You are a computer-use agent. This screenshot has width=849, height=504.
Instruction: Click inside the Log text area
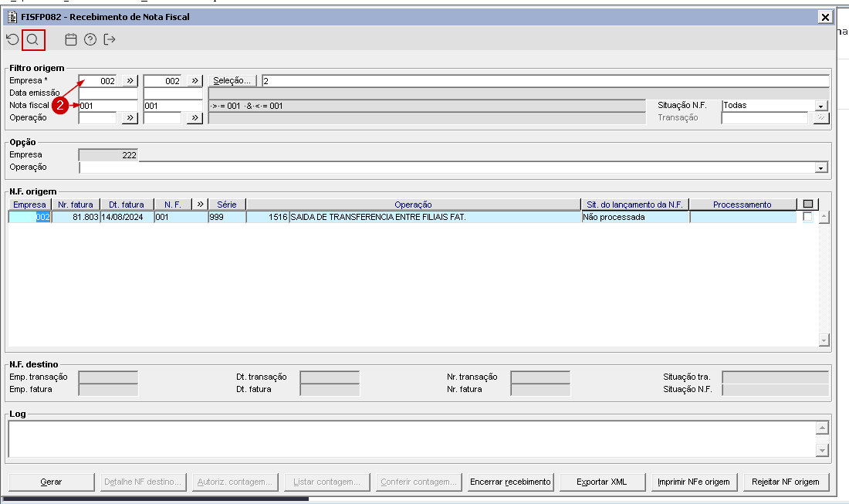tap(411, 439)
